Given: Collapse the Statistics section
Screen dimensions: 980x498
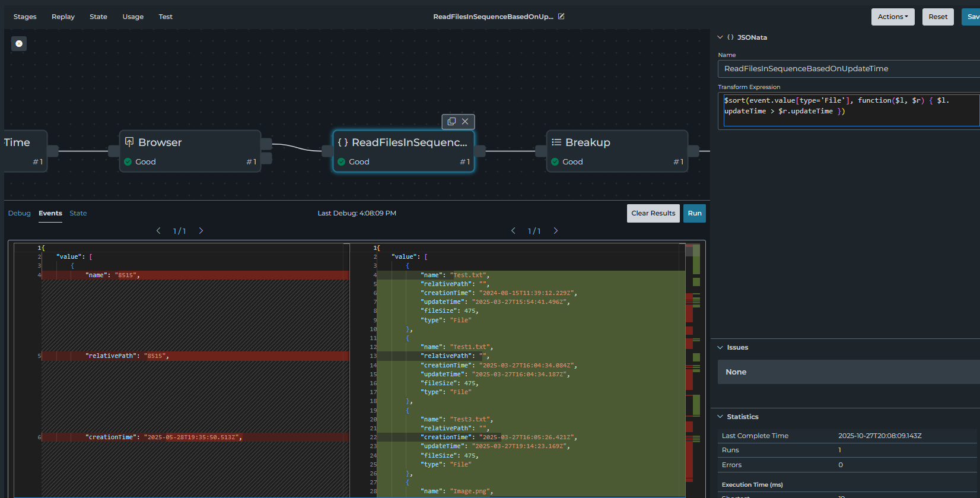Looking at the screenshot, I should pos(720,417).
